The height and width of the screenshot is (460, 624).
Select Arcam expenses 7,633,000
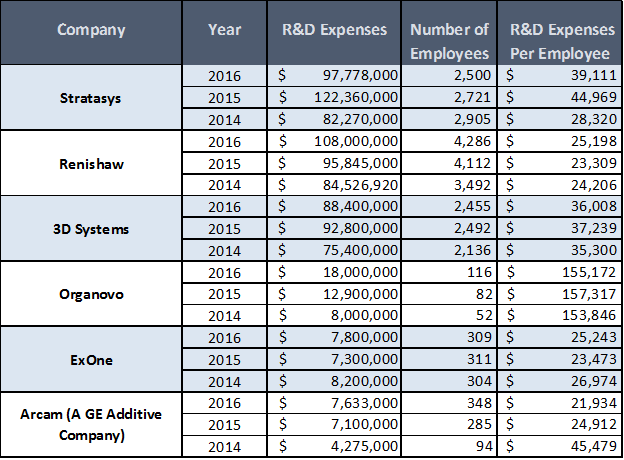click(x=334, y=403)
